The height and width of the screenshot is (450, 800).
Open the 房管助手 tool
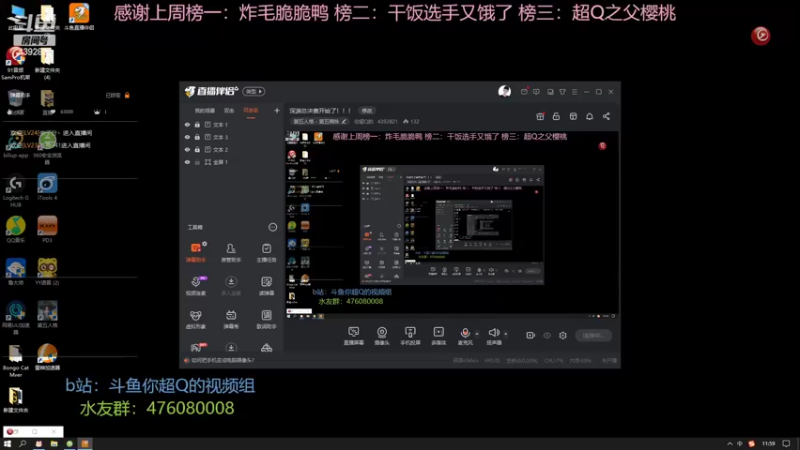pos(231,252)
